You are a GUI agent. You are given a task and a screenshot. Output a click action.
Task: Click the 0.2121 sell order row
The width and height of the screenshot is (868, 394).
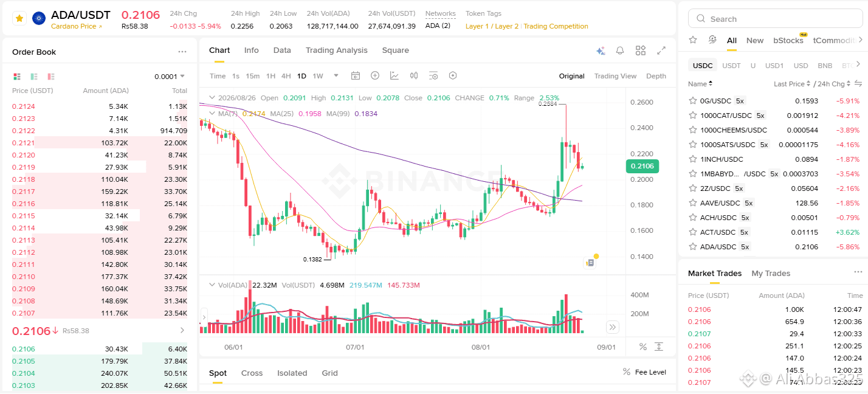click(100, 143)
